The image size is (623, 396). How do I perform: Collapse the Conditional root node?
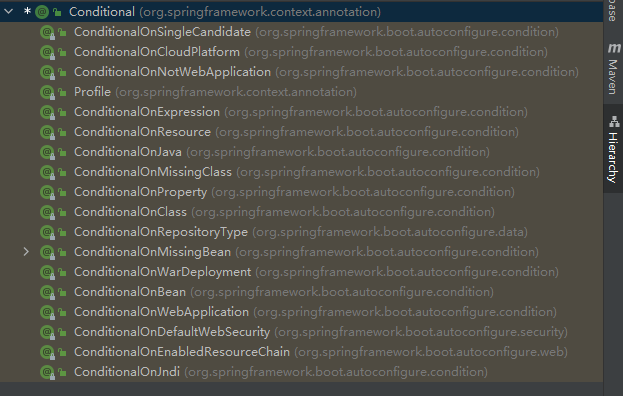point(8,12)
